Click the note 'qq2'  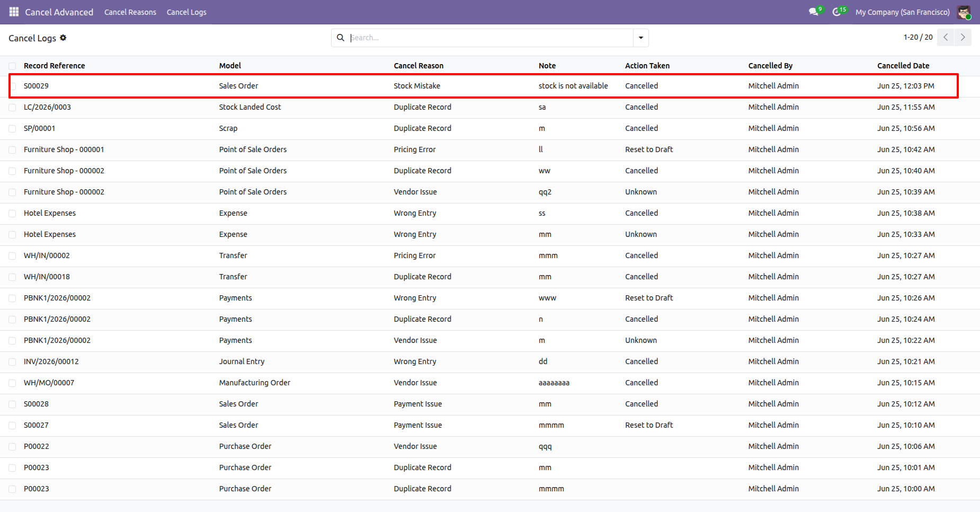(545, 192)
